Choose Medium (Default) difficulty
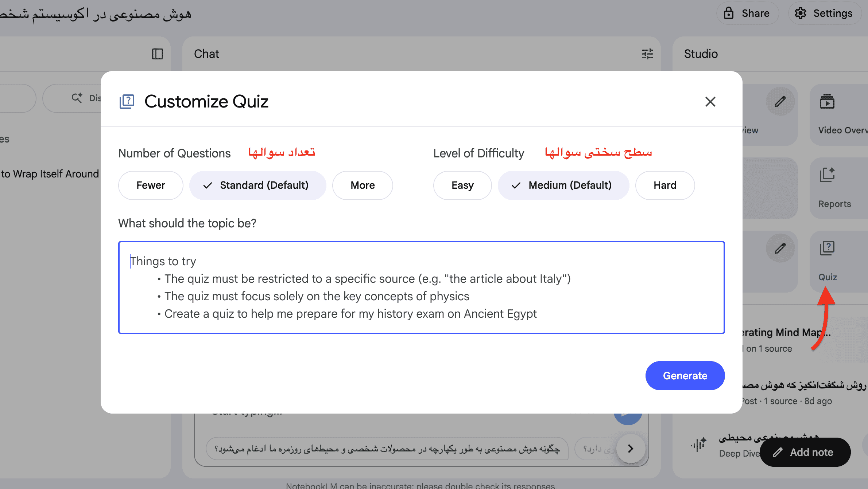868x489 pixels. (563, 185)
